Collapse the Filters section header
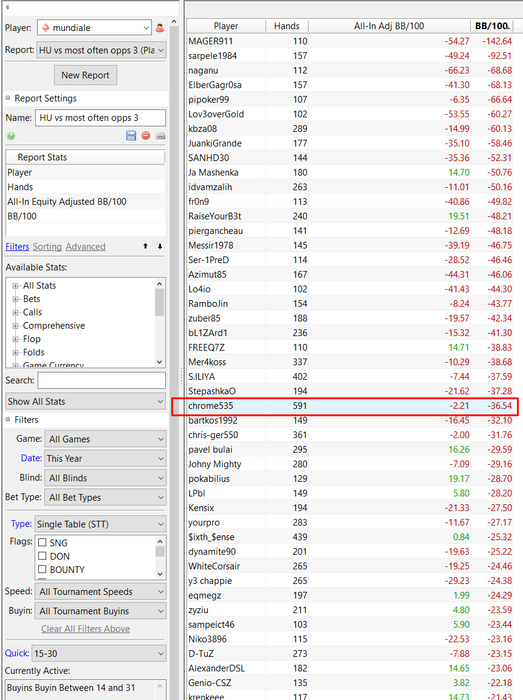The width and height of the screenshot is (523, 700). (8, 420)
